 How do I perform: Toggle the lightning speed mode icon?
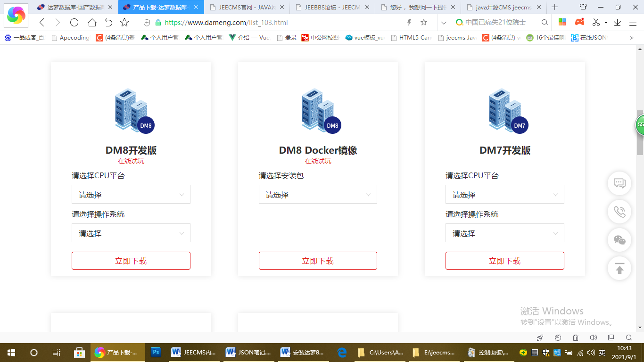(x=409, y=23)
